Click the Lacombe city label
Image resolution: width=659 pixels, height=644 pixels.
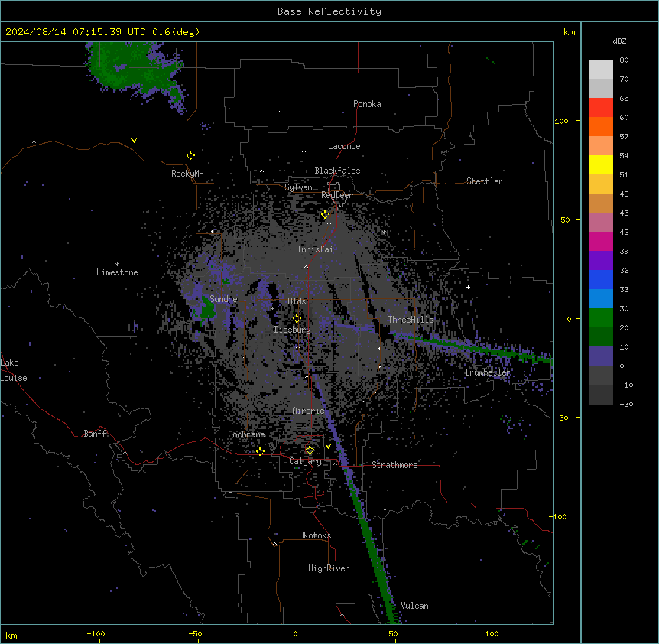coord(344,146)
